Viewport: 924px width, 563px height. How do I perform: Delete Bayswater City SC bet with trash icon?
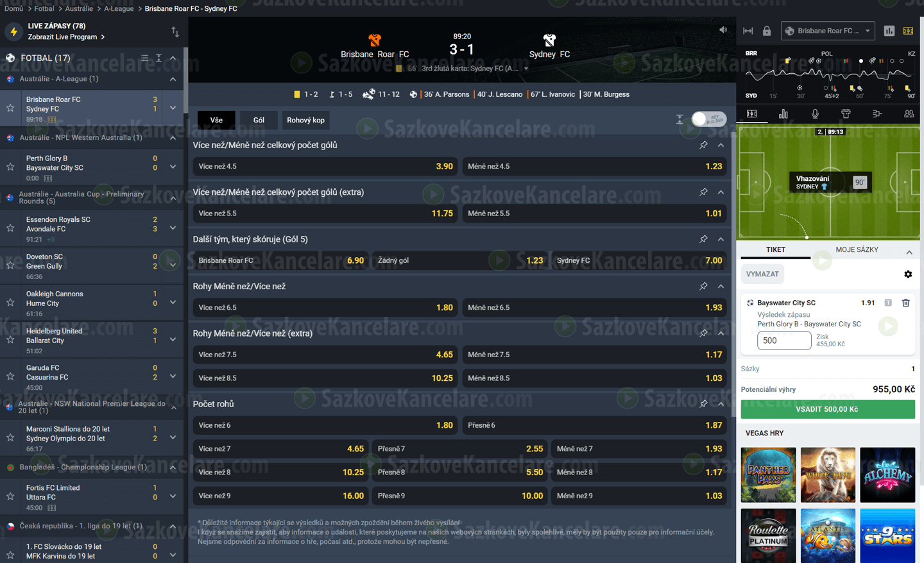[x=905, y=303]
